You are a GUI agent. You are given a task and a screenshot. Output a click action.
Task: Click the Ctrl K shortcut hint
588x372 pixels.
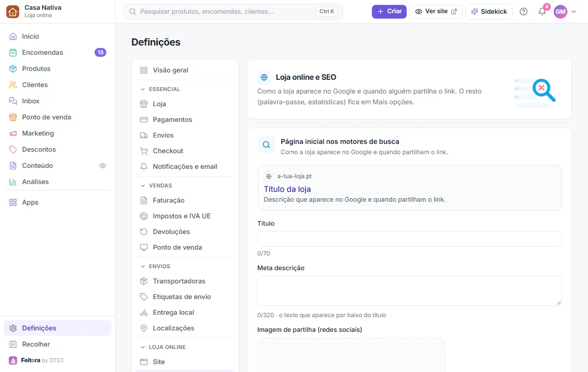(327, 11)
